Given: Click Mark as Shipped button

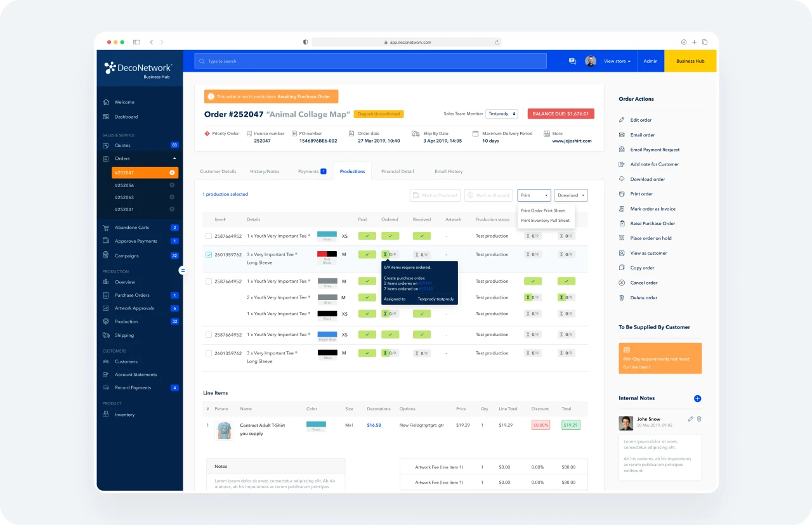Looking at the screenshot, I should click(x=488, y=195).
